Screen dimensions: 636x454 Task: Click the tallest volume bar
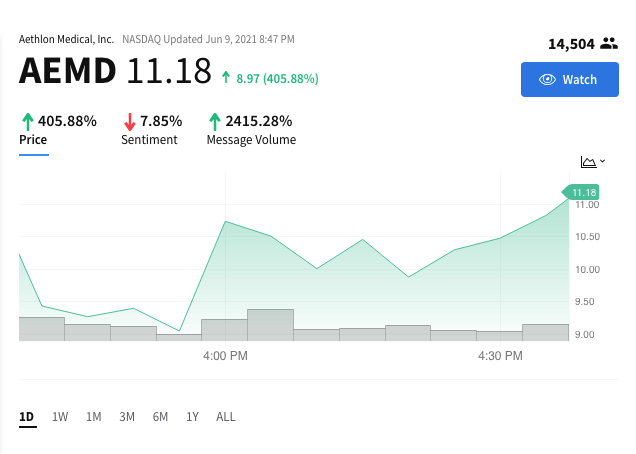tap(271, 325)
